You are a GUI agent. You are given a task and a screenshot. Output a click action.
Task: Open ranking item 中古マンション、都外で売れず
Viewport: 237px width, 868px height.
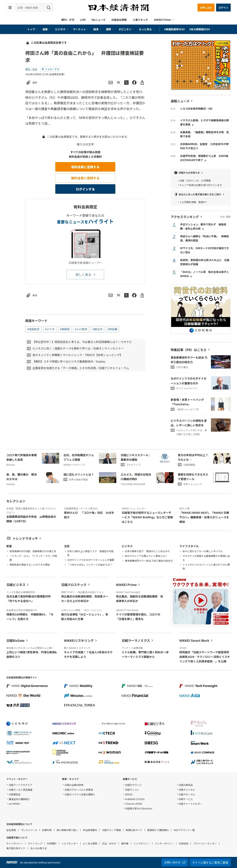203,226
